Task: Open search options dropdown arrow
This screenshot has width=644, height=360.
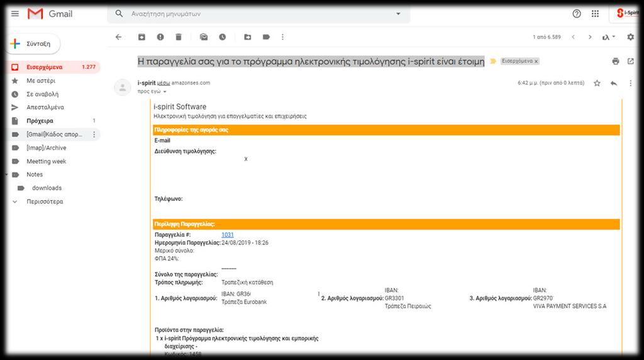Action: 398,14
